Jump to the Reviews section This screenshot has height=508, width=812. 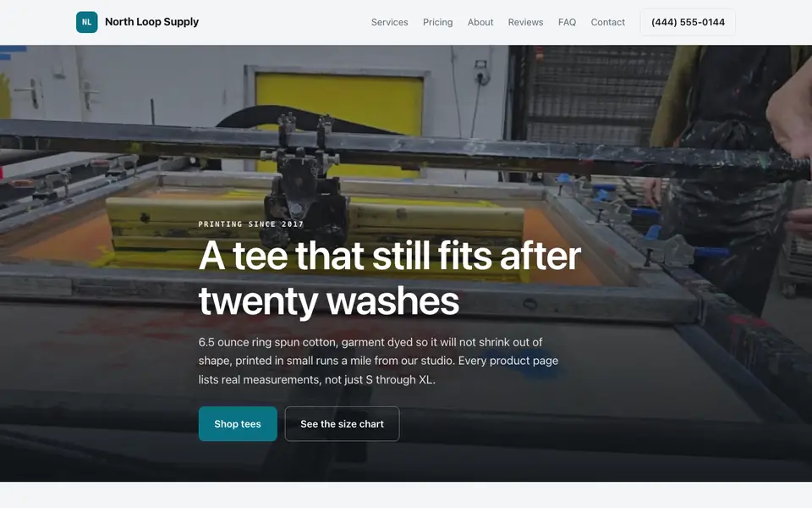525,22
